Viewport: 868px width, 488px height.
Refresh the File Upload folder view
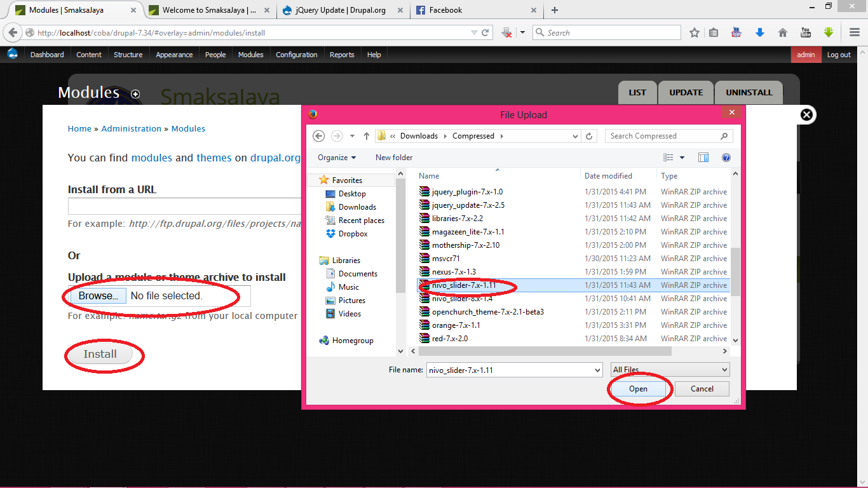(x=589, y=136)
